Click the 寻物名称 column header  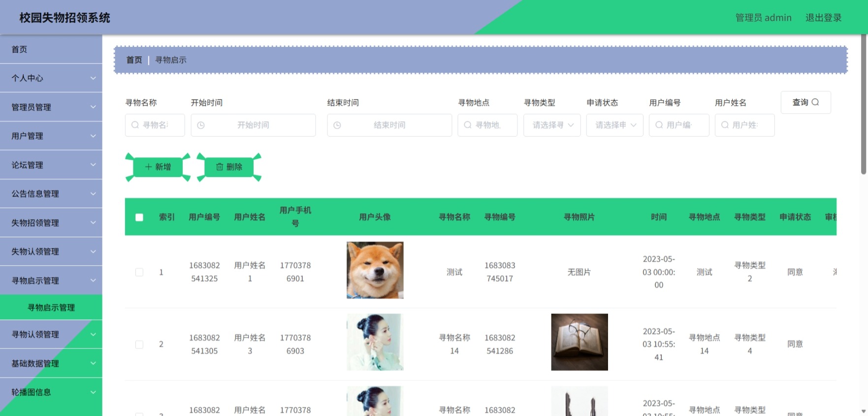tap(454, 217)
